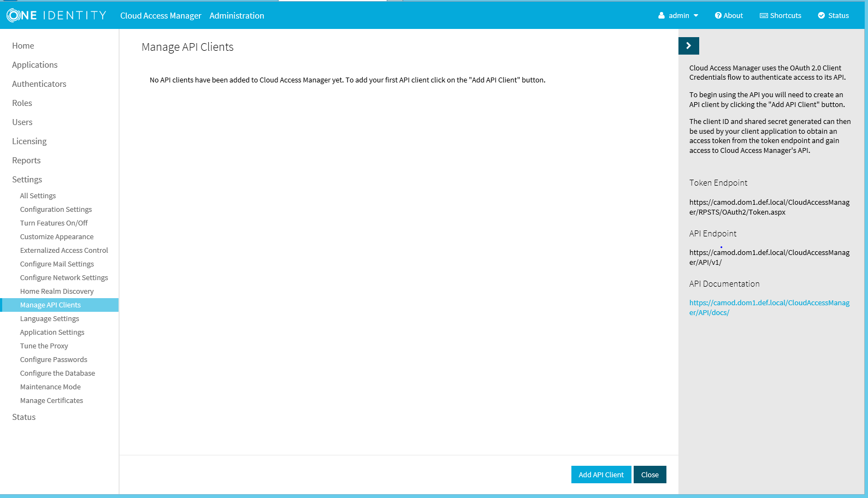Click the 'client ID and shared secret' paragraph
Screen dimensions: 868x498
pos(770,136)
